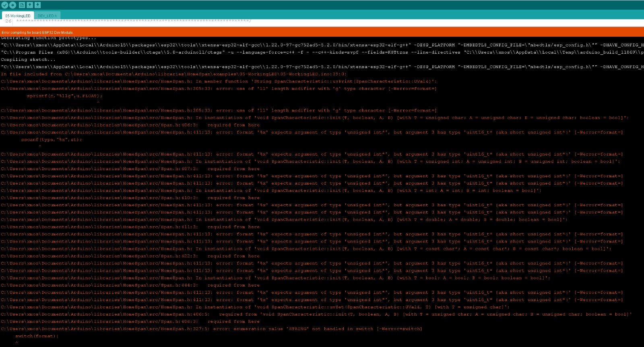Open the DEV_LED.h tab

[47, 16]
